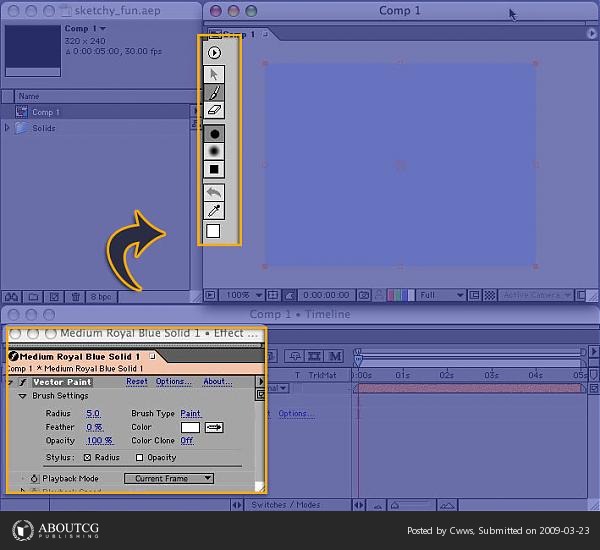The width and height of the screenshot is (600, 550).
Task: Choose the hard round brush shape
Action: [x=214, y=134]
